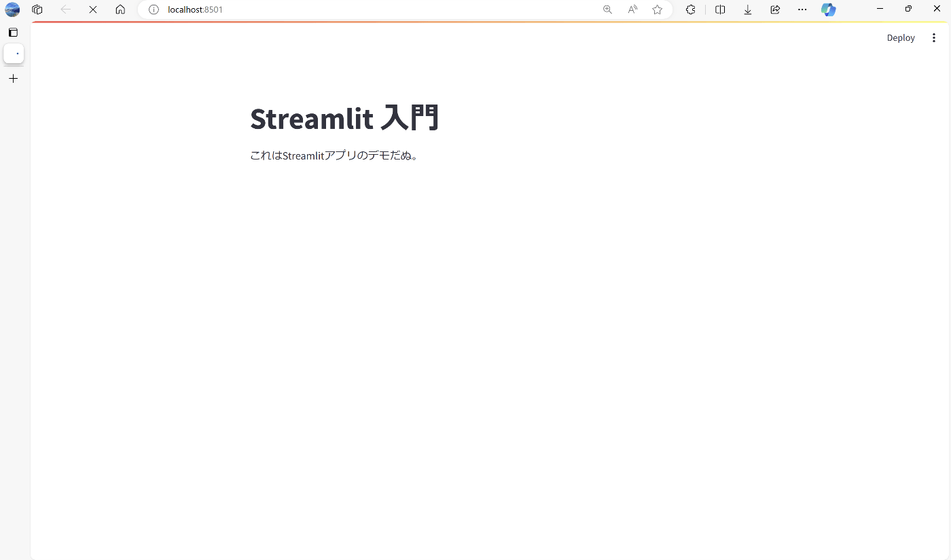Screen dimensions: 951x560
Task: Stop loading the page
Action: [x=93, y=10]
